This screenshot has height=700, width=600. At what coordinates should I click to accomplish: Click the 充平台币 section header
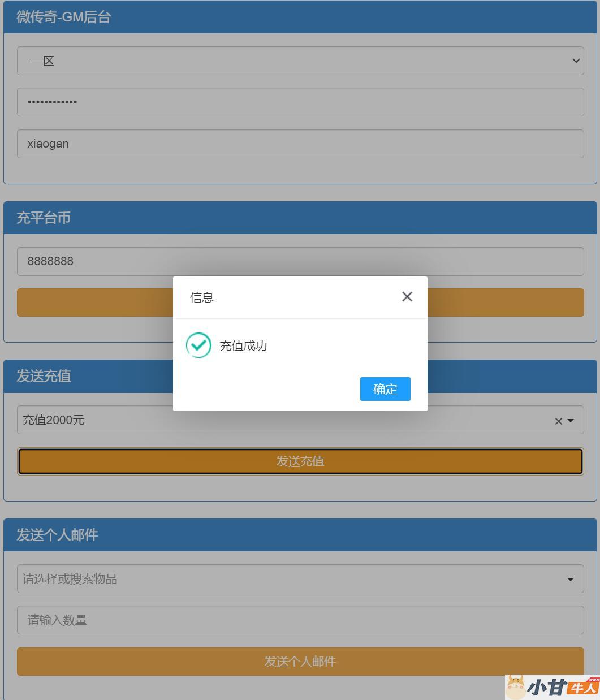[x=44, y=218]
